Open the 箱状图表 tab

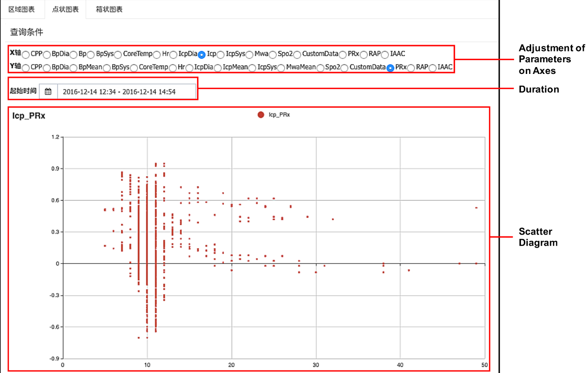[109, 9]
